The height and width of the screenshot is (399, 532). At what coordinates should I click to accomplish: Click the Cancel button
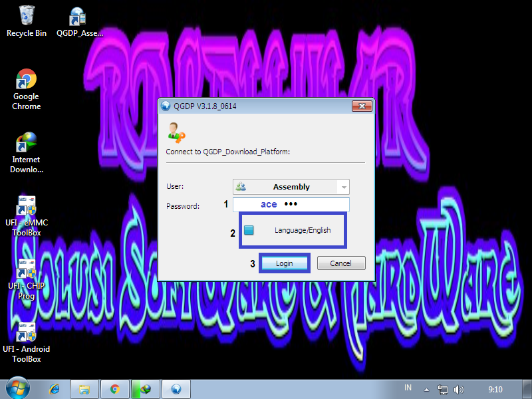pyautogui.click(x=341, y=263)
